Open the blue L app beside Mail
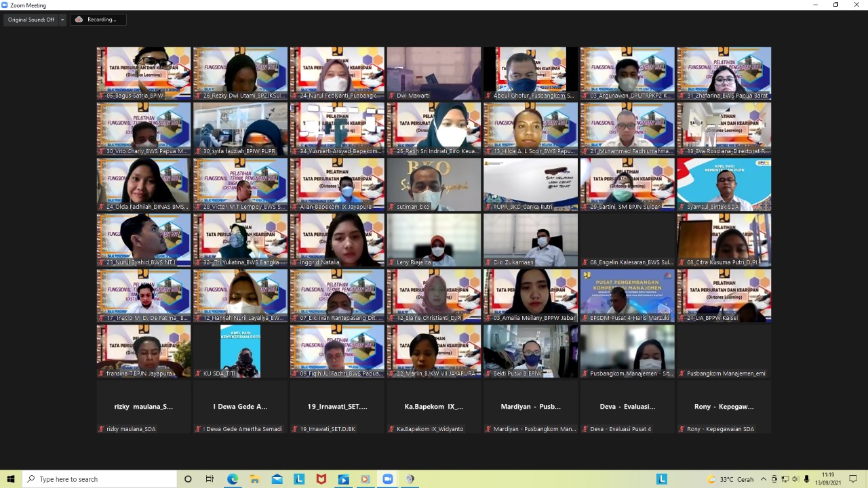868x488 pixels. [299, 479]
